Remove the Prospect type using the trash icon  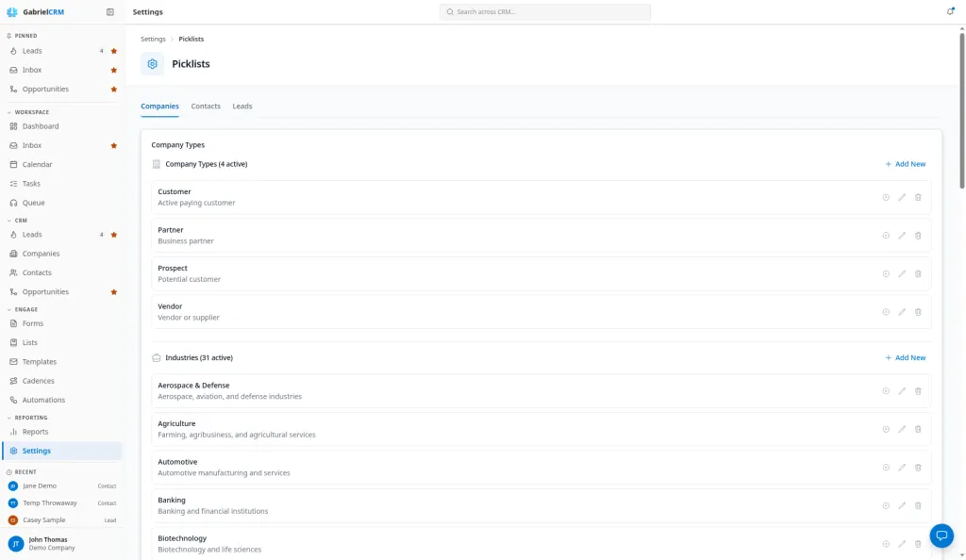point(918,273)
